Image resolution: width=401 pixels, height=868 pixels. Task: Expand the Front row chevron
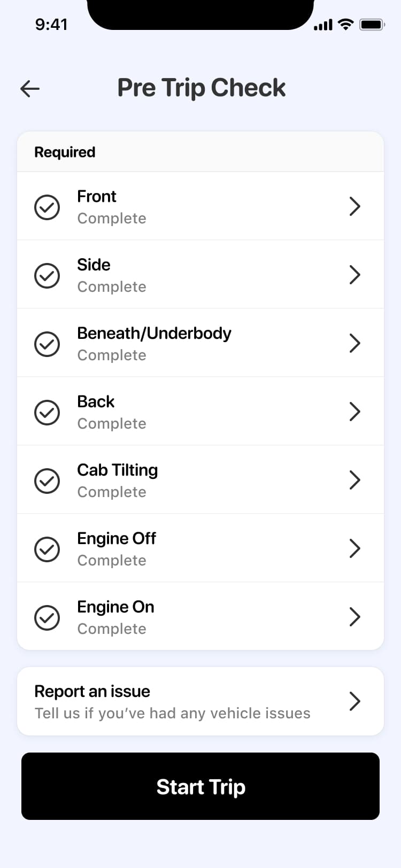(355, 206)
